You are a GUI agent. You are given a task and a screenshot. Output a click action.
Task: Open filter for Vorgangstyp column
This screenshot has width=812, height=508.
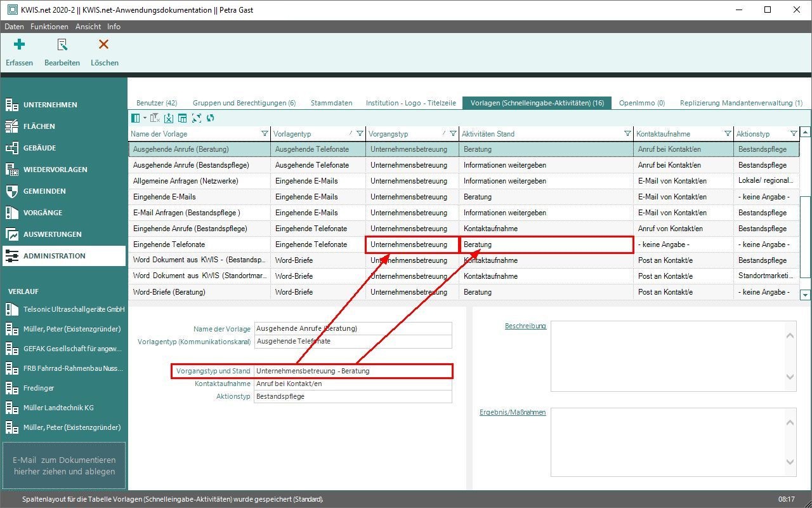453,133
